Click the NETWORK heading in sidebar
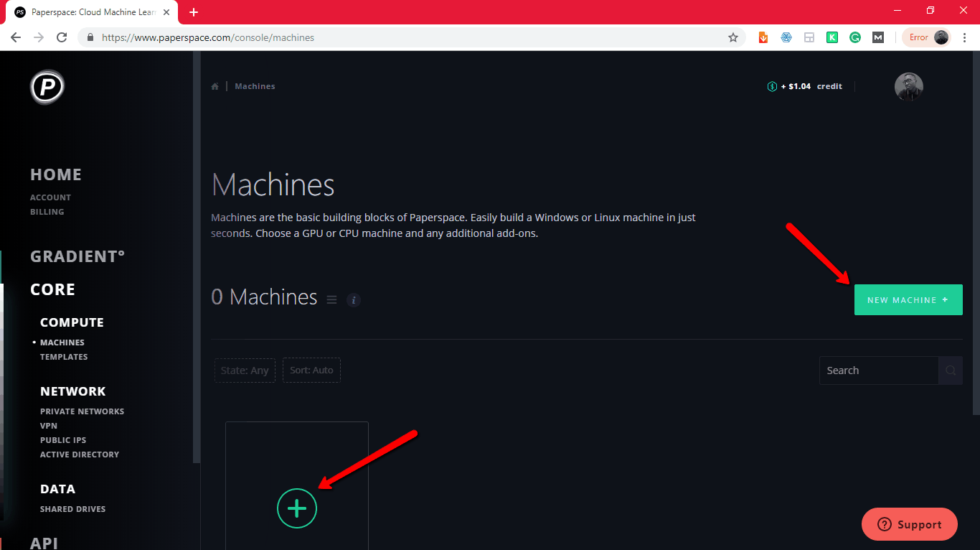This screenshot has width=980, height=550. click(x=72, y=391)
